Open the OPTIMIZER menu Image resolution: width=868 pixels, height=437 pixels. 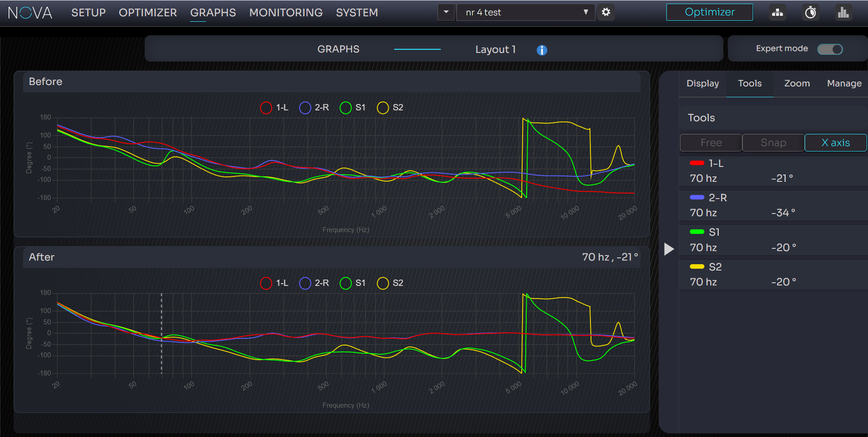pos(148,13)
